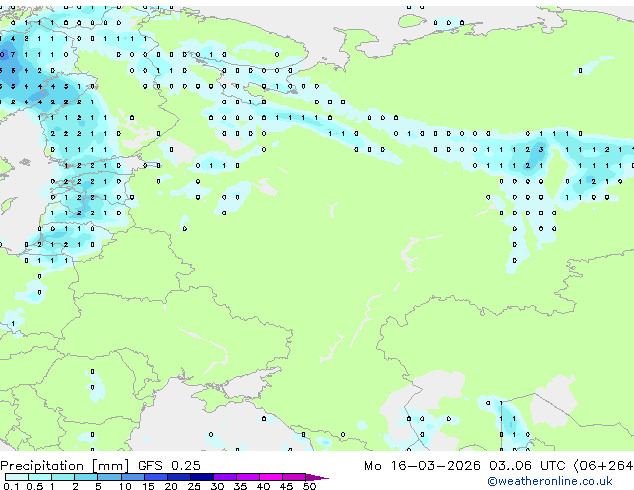The width and height of the screenshot is (634, 490).
Task: Pick the 25–30 mm navy legend swatch
Action: (202, 477)
